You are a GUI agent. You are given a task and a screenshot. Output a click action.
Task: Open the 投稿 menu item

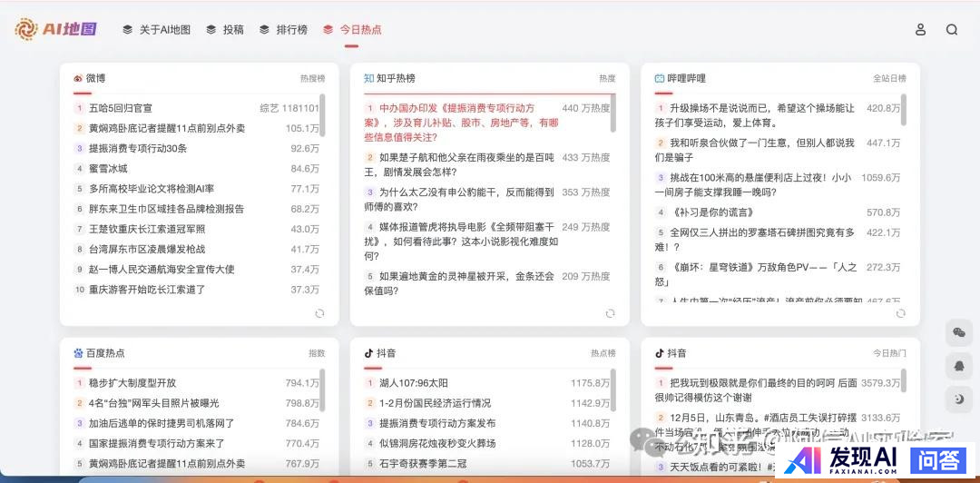pos(225,29)
